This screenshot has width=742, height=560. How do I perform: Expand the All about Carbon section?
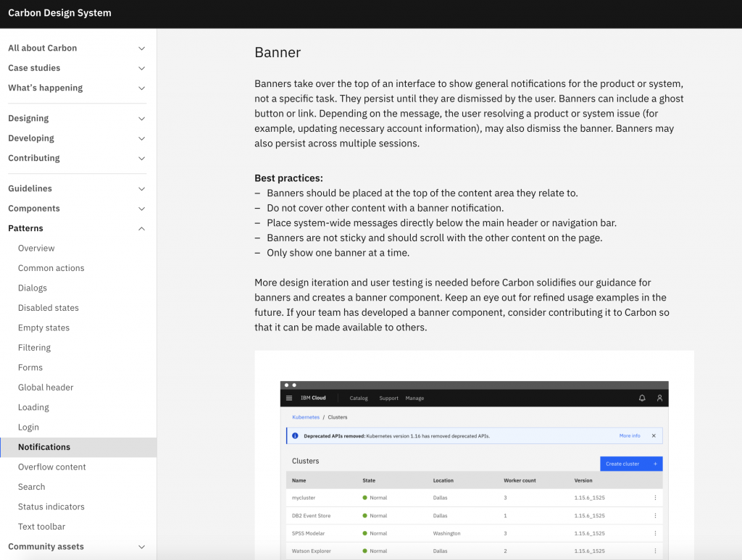point(77,49)
